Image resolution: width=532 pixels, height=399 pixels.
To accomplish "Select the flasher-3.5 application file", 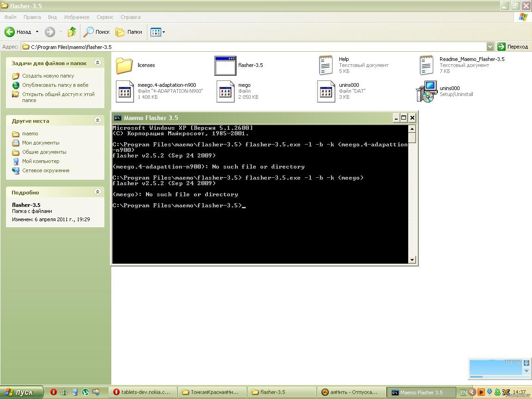I will tap(239, 65).
